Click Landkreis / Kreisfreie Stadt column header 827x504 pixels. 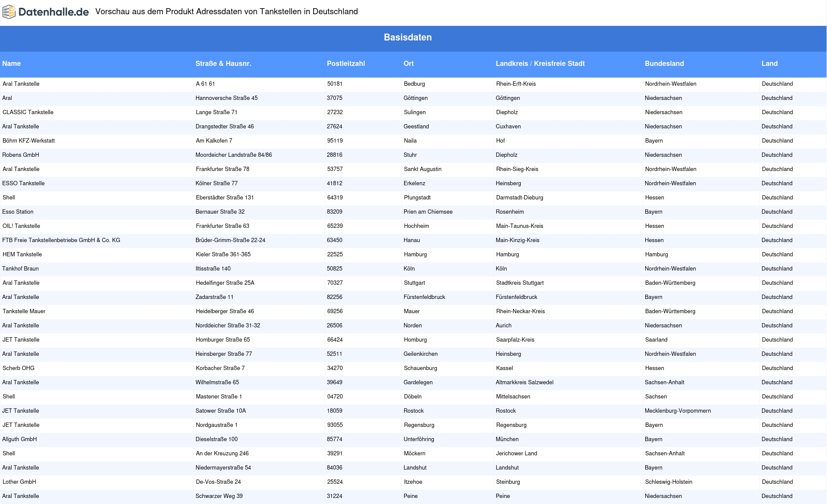click(540, 64)
